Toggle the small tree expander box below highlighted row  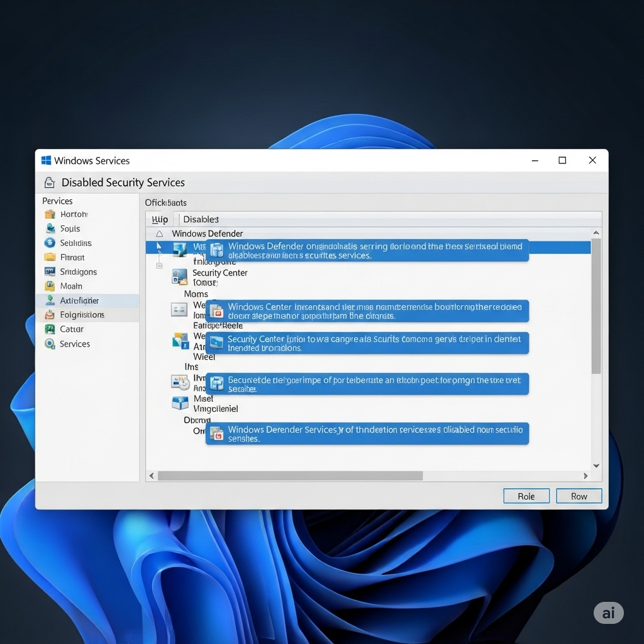tap(159, 265)
